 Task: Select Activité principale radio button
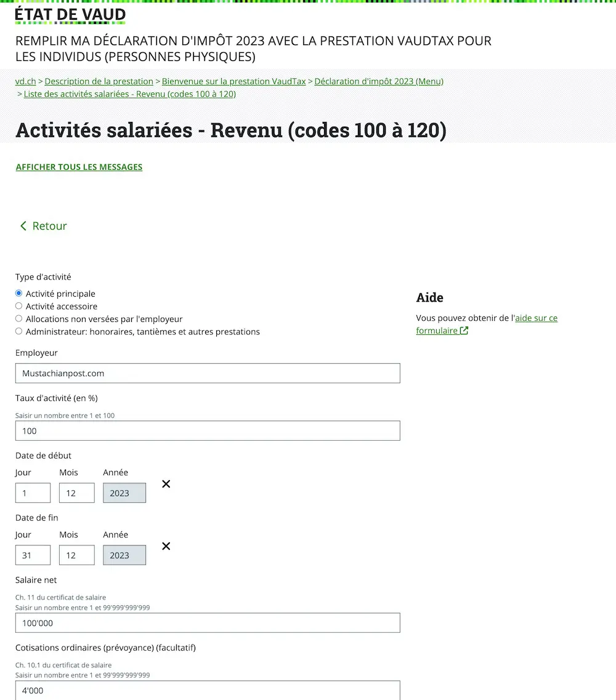pyautogui.click(x=18, y=293)
